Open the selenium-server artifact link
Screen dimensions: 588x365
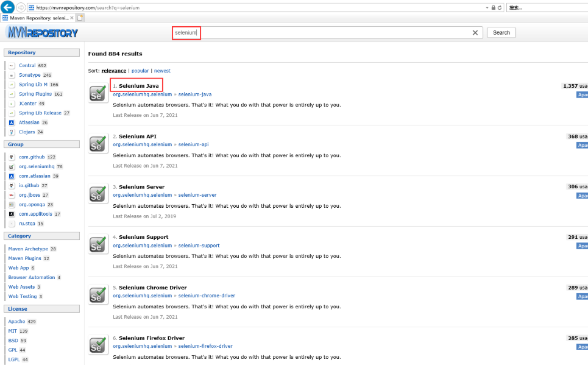point(197,195)
